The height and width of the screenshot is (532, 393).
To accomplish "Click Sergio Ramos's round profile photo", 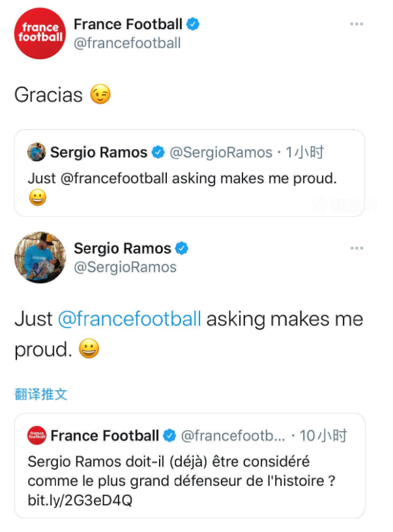I will point(40,257).
